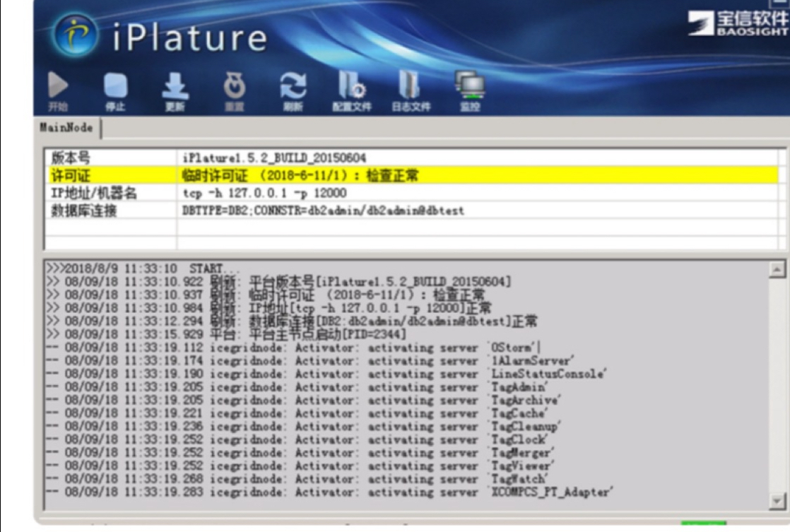Click the 开始 (Start) play icon
The image size is (790, 532).
[58, 85]
